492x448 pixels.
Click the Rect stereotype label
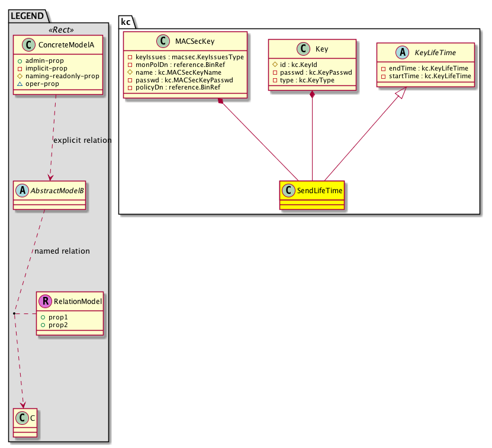(58, 31)
